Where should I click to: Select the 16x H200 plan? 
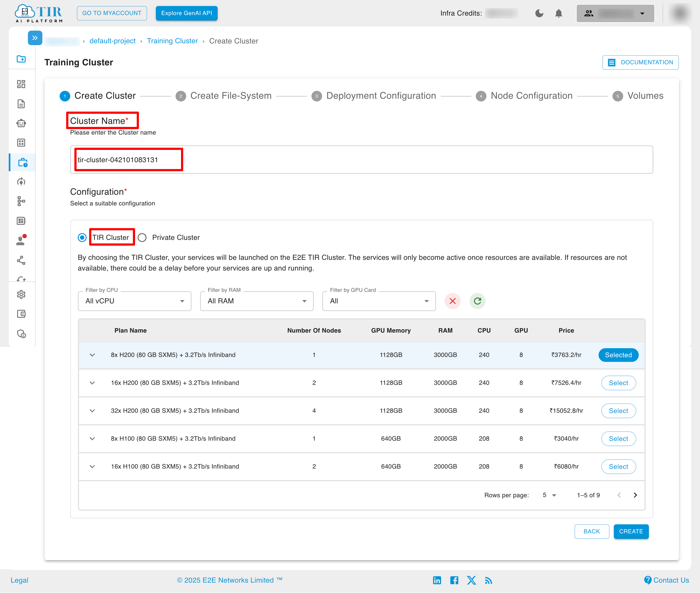click(618, 383)
